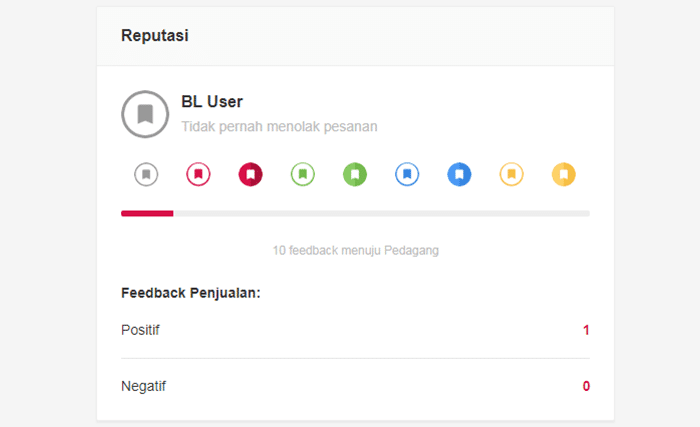
Task: Click the negative feedback count 0
Action: pyautogui.click(x=586, y=386)
